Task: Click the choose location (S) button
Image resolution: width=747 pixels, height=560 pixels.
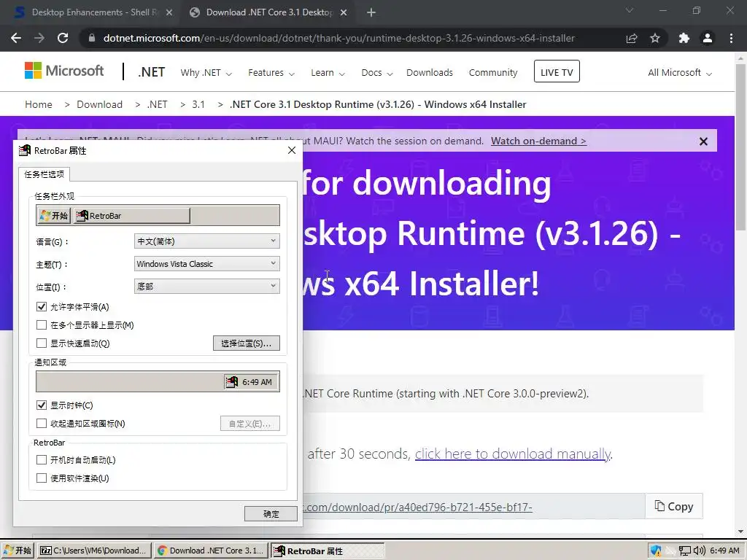Action: 247,343
